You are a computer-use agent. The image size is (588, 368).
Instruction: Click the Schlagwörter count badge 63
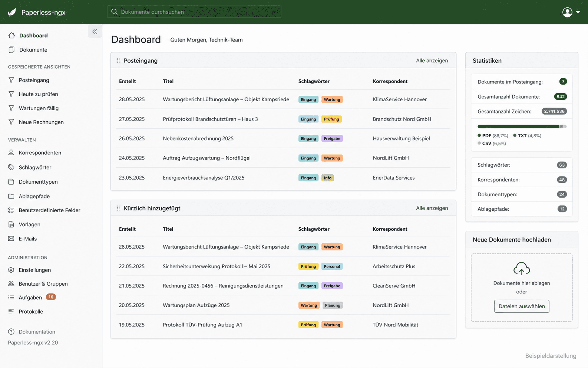(x=562, y=165)
